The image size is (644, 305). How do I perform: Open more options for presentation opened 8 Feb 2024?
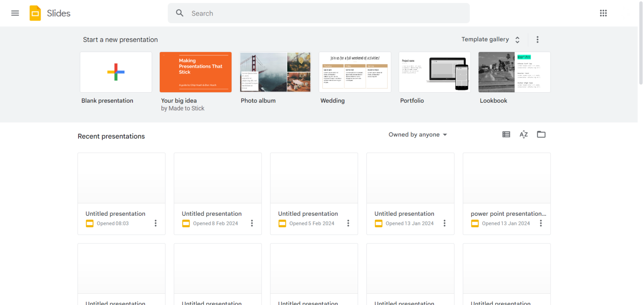tap(252, 223)
